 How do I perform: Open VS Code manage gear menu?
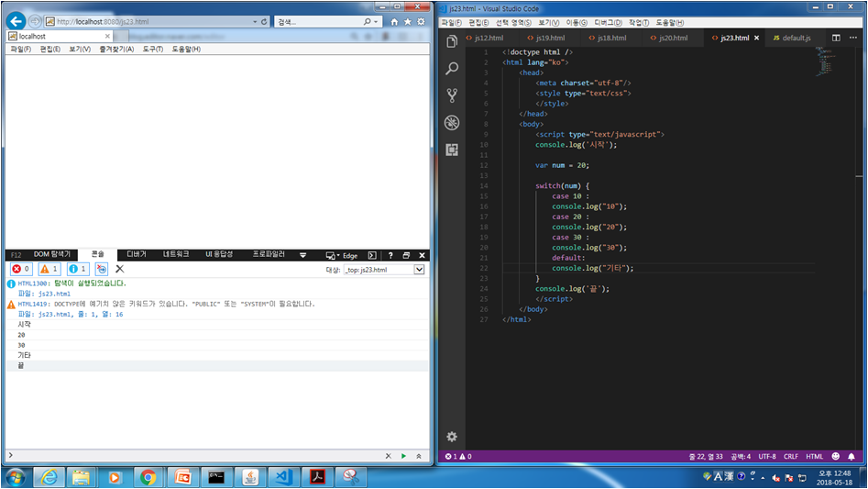tap(452, 437)
